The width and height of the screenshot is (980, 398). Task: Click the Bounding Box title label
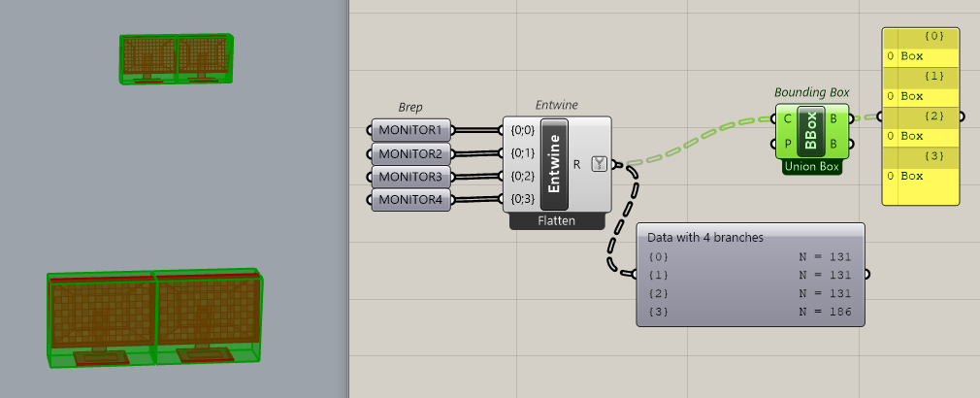tap(812, 92)
